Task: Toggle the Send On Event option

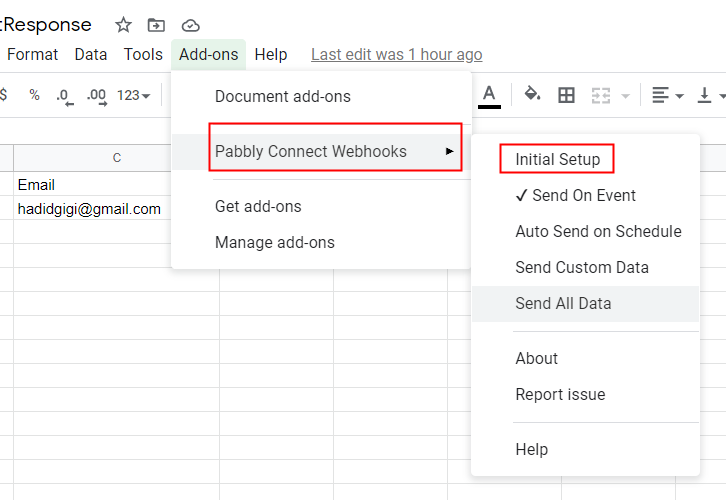Action: coord(585,195)
